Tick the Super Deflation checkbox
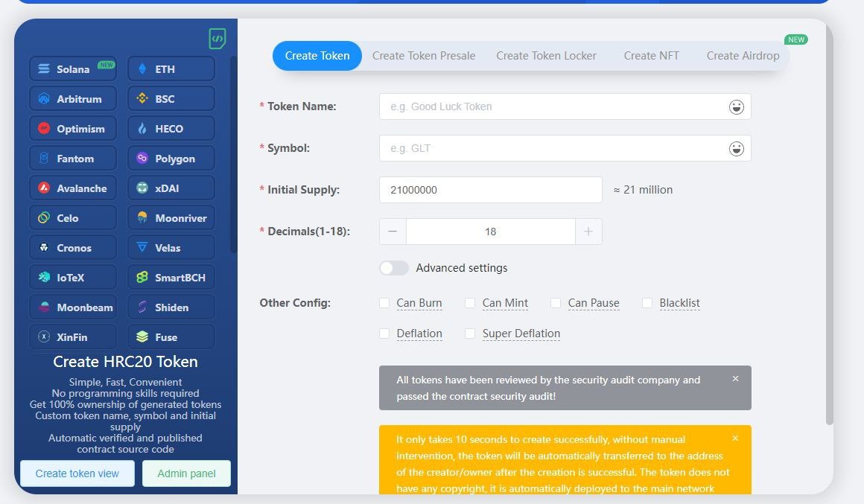This screenshot has height=504, width=864. [x=470, y=334]
